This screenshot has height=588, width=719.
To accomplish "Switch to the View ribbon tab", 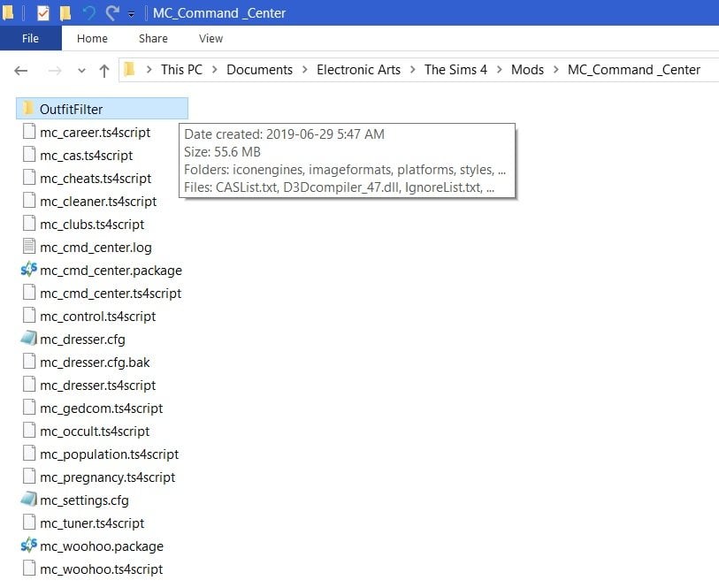I will (211, 39).
